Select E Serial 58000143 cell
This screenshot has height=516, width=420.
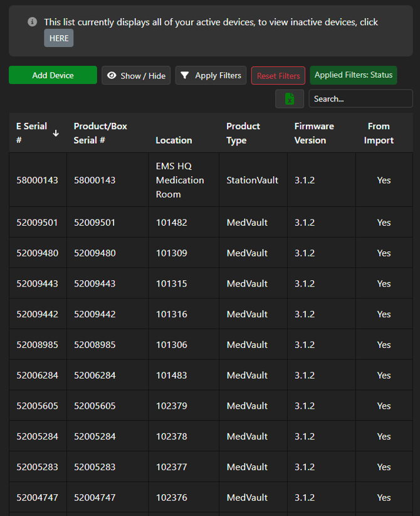coord(37,180)
